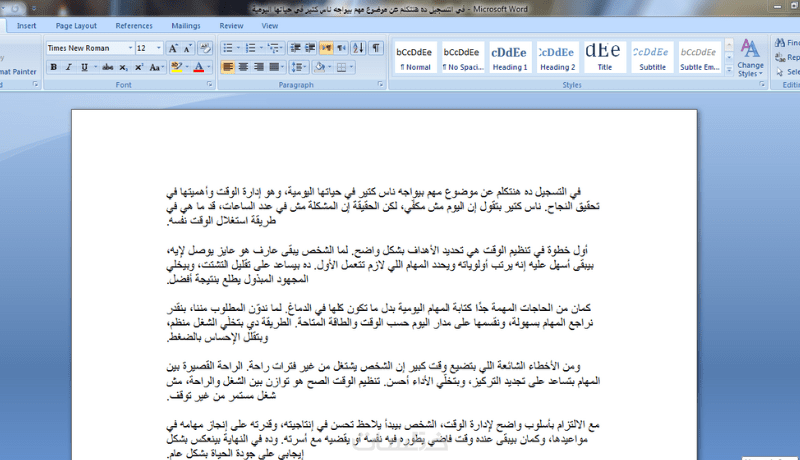Increase paragraph indent
The height and width of the screenshot is (460, 800).
[310, 48]
